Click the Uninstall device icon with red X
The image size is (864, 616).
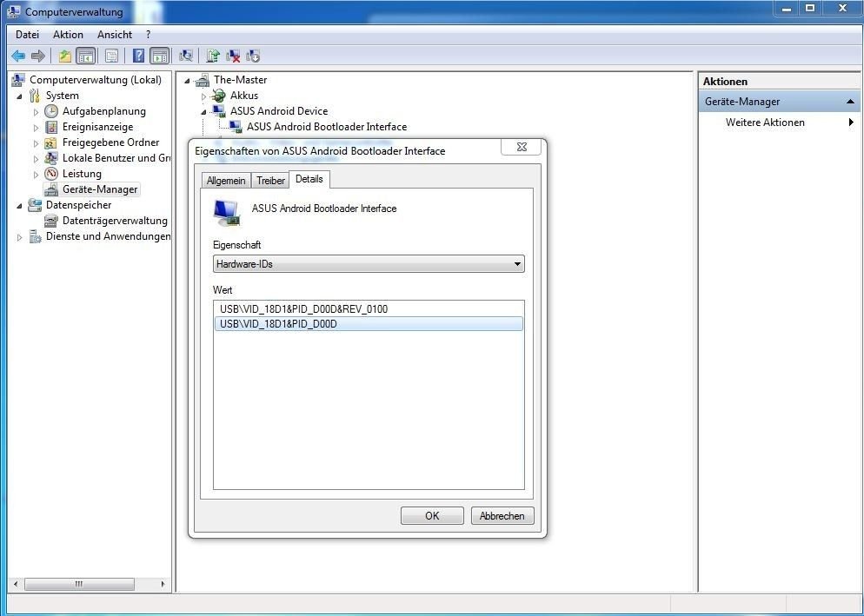tap(233, 56)
